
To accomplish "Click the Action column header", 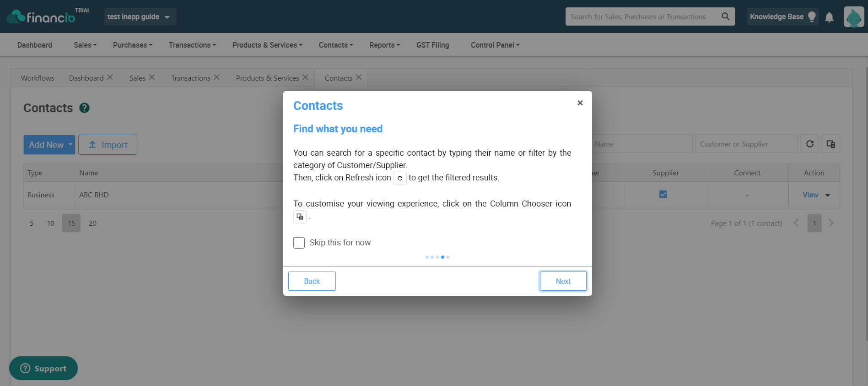I will tap(814, 173).
